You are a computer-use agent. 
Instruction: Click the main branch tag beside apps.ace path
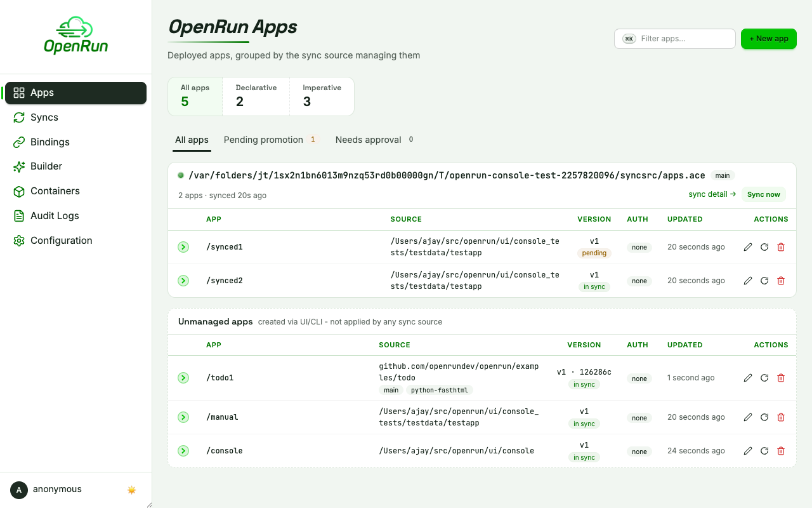pos(723,175)
